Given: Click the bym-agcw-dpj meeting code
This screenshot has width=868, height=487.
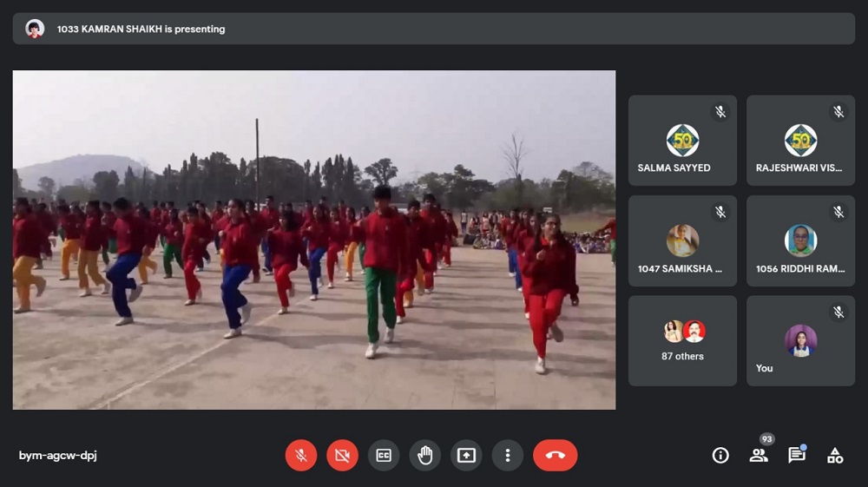Looking at the screenshot, I should [58, 456].
